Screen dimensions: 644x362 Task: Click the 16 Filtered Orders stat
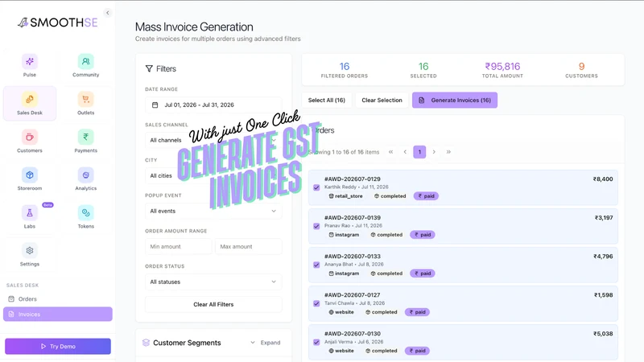[x=345, y=70]
